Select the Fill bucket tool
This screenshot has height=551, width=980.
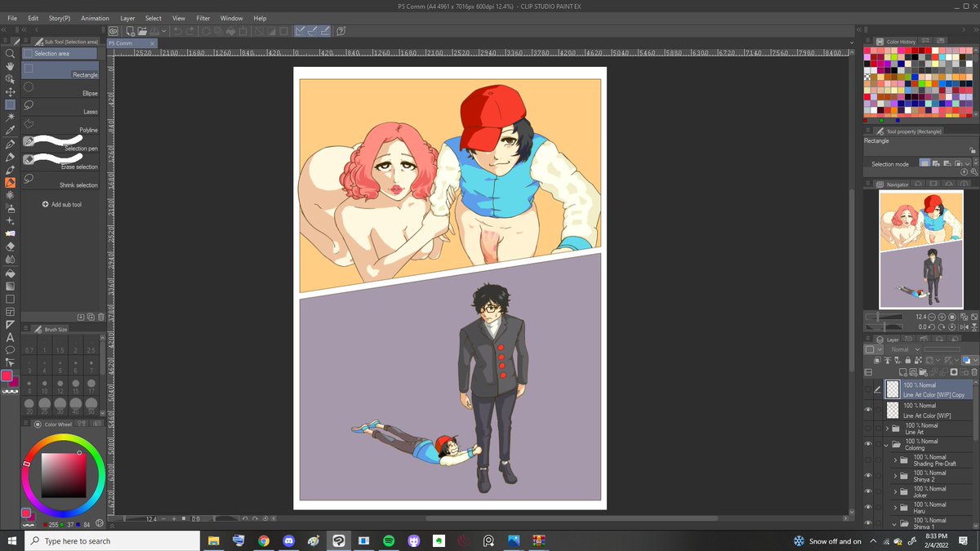10,273
